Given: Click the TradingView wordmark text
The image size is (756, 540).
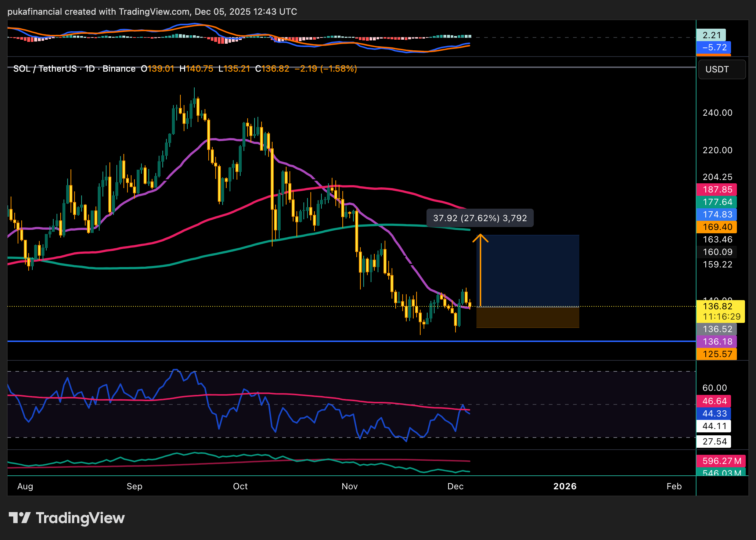Looking at the screenshot, I should pyautogui.click(x=80, y=518).
